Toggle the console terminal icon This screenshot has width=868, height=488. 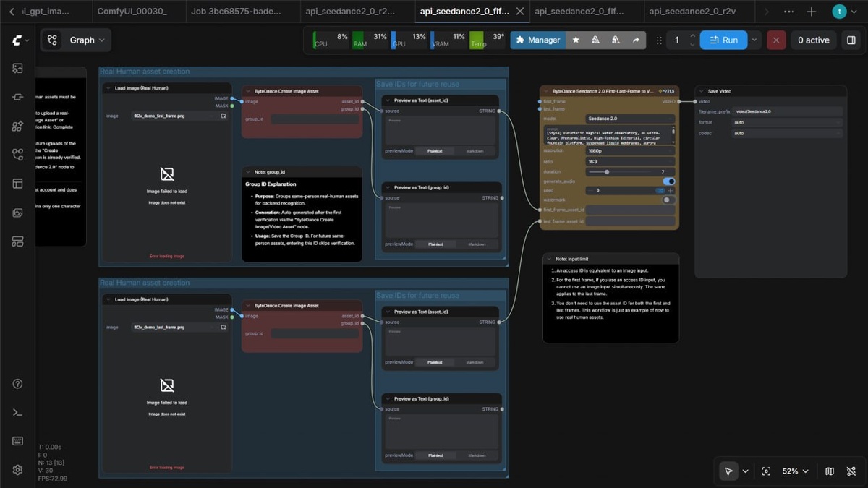point(18,412)
